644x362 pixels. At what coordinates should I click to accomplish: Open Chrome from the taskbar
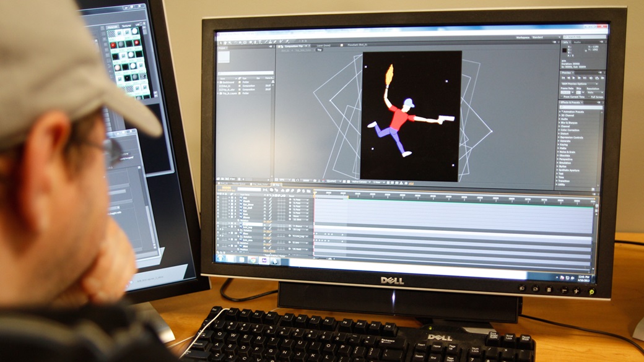253,260
